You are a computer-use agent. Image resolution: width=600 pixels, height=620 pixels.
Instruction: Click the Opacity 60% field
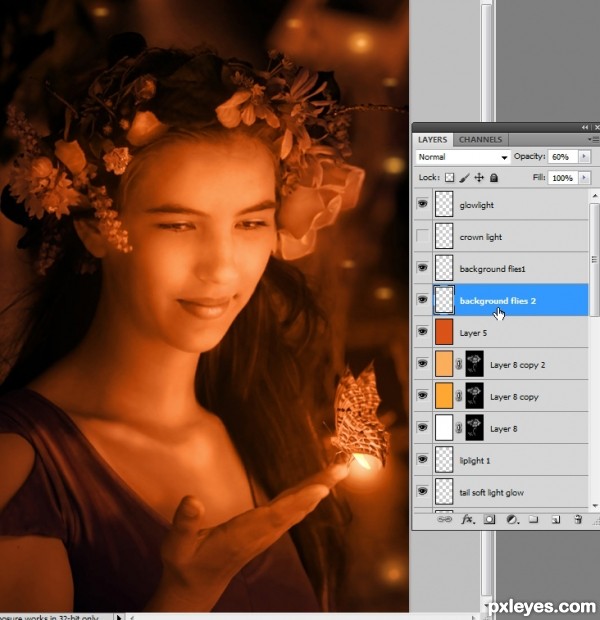(563, 157)
